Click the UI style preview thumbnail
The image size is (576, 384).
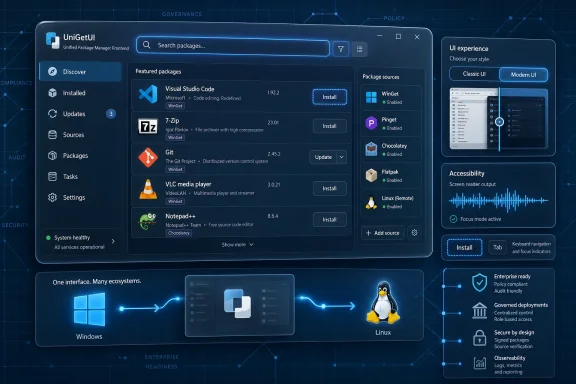(x=499, y=119)
